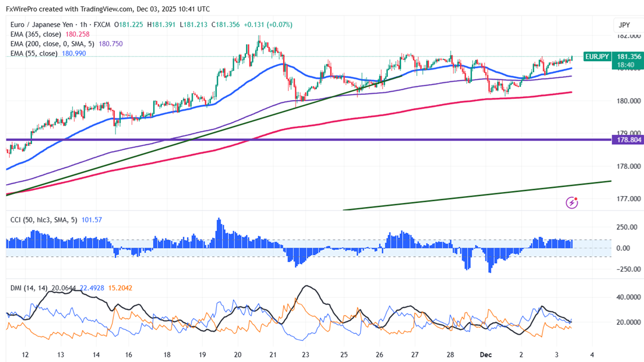Click the EMA 365 value 180.258

pyautogui.click(x=77, y=34)
